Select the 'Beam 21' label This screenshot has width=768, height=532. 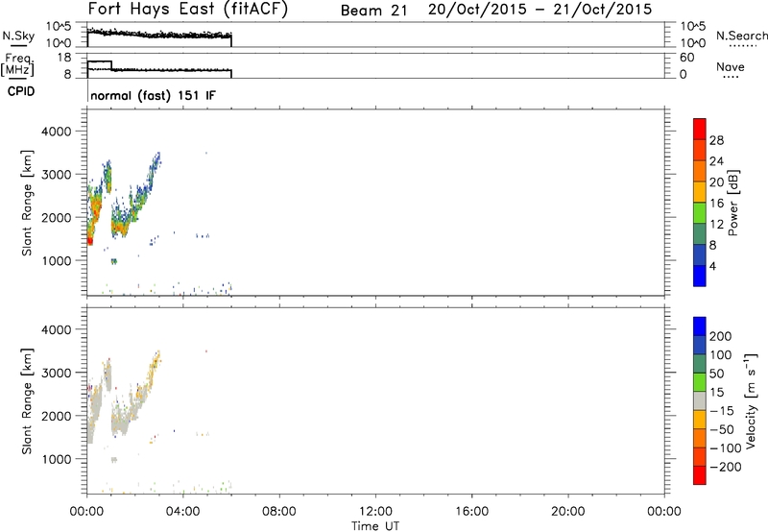(373, 11)
